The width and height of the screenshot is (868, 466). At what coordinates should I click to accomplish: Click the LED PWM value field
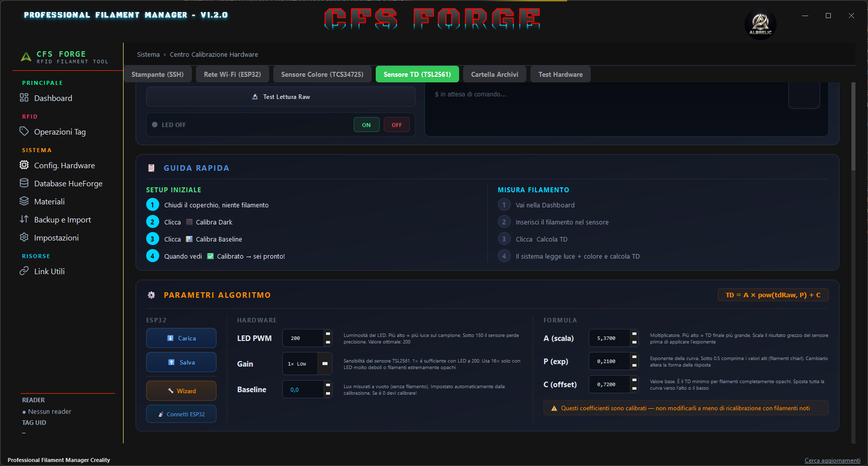(x=303, y=338)
